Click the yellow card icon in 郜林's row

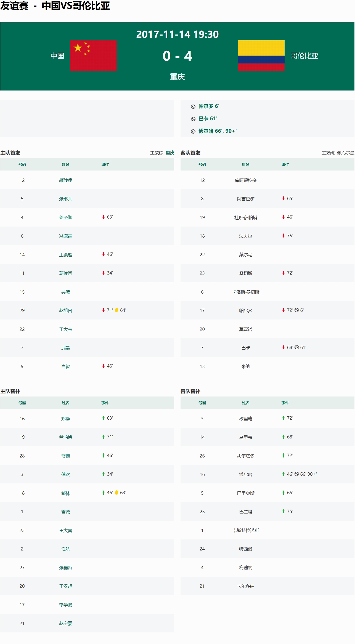tap(116, 493)
